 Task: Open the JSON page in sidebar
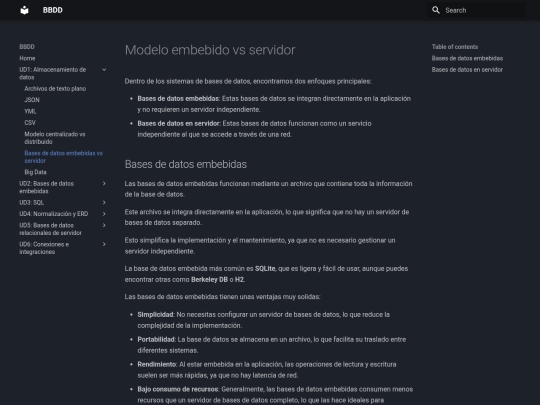tap(32, 100)
